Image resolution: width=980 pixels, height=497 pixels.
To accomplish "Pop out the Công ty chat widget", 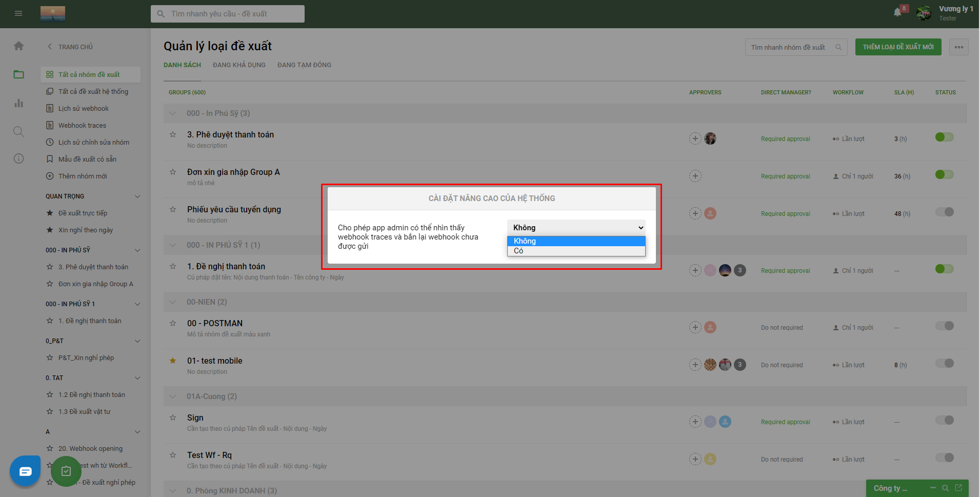I will point(958,488).
